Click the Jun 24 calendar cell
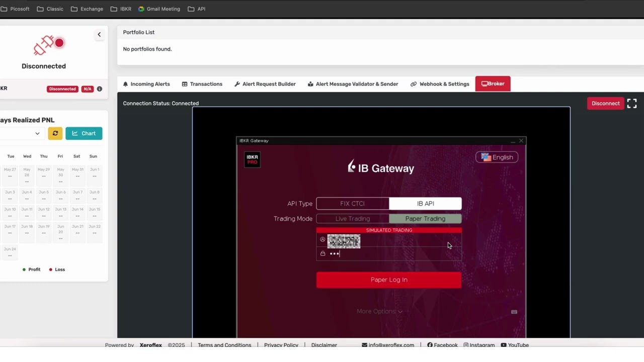644x362 pixels. [10, 252]
